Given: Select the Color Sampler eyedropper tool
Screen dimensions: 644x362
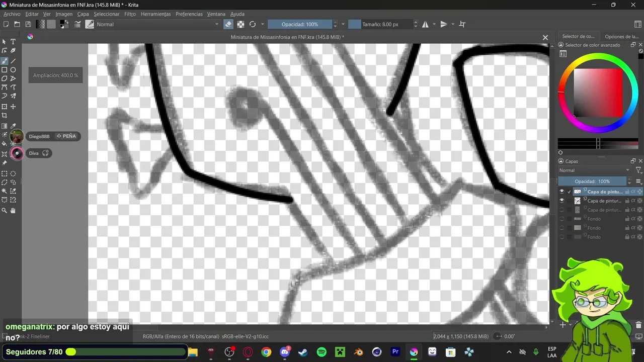Looking at the screenshot, I should tap(13, 126).
